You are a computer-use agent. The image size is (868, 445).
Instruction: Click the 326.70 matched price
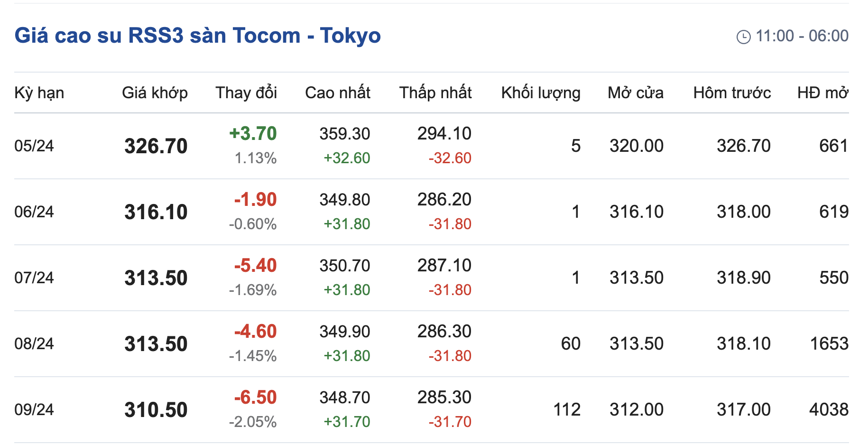(156, 146)
